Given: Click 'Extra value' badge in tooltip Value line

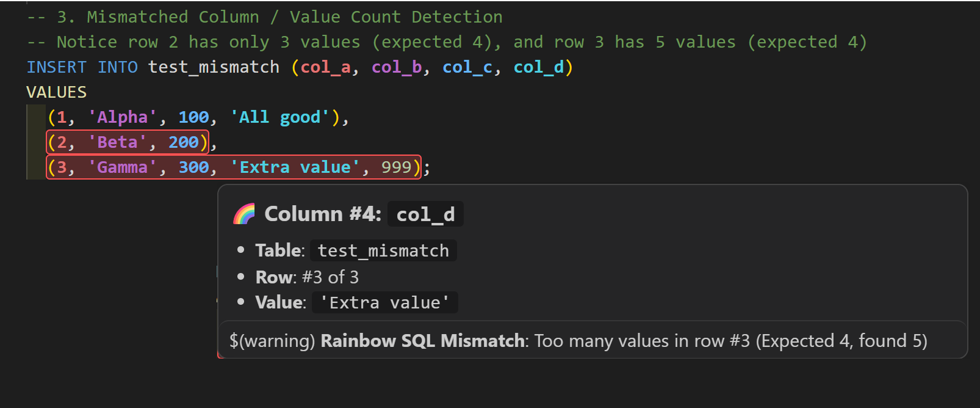Looking at the screenshot, I should (x=384, y=302).
